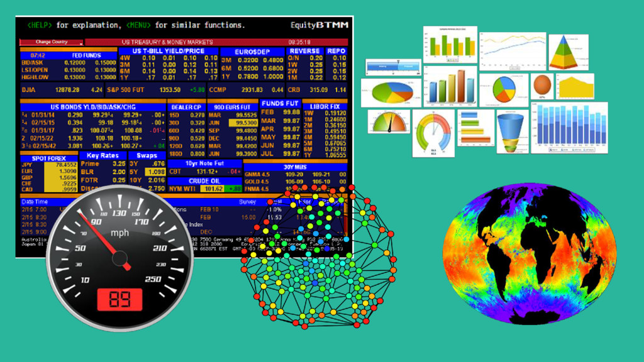Screen dimensions: 644x362
Task: Click the LIBOR FIX header
Action: coord(325,106)
